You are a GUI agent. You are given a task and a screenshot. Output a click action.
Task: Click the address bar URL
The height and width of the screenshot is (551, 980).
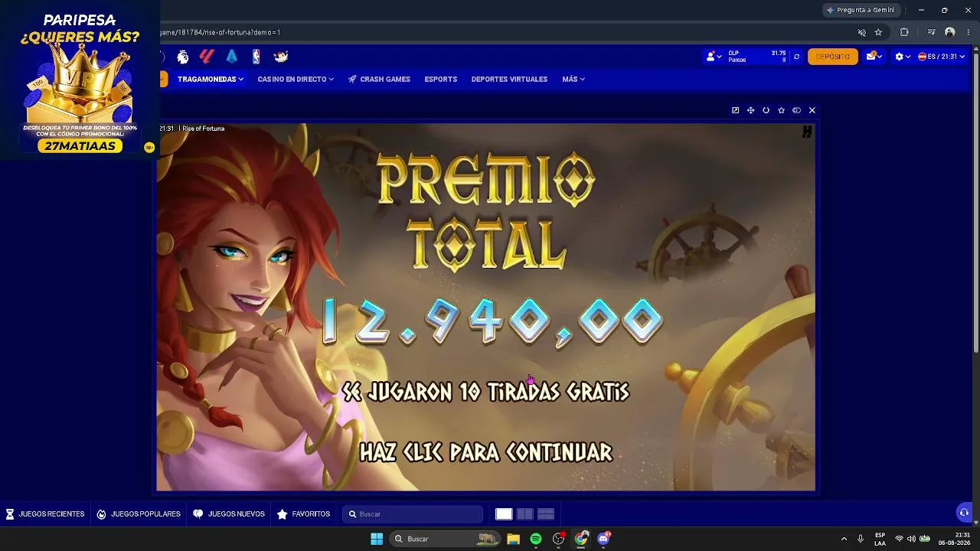(x=220, y=32)
